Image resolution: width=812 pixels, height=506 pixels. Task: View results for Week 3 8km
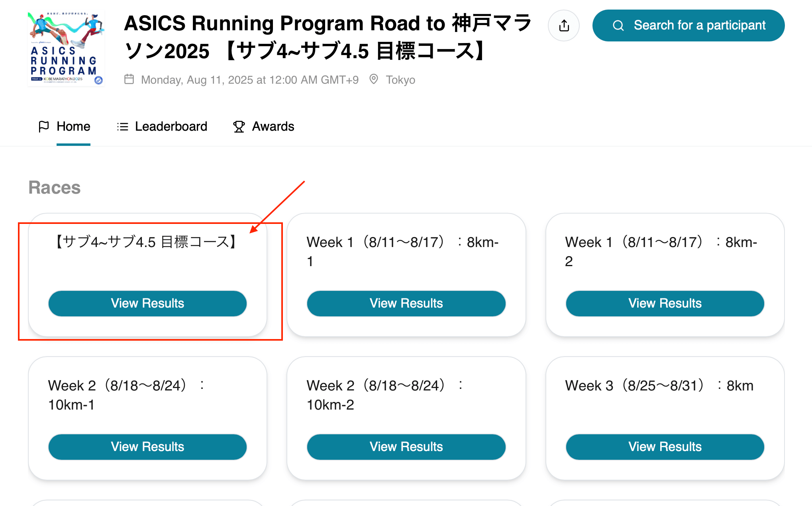point(665,447)
